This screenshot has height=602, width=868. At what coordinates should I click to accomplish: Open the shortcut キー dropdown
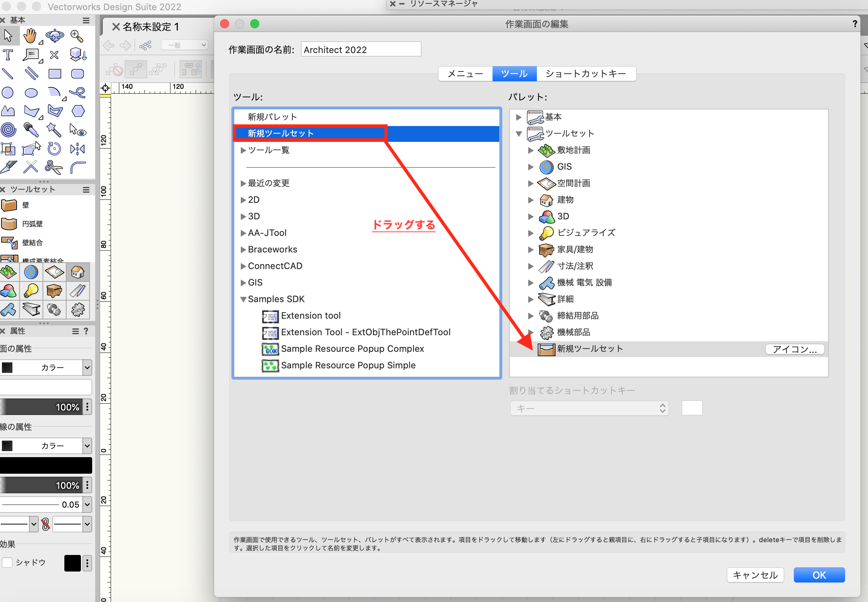click(x=589, y=408)
